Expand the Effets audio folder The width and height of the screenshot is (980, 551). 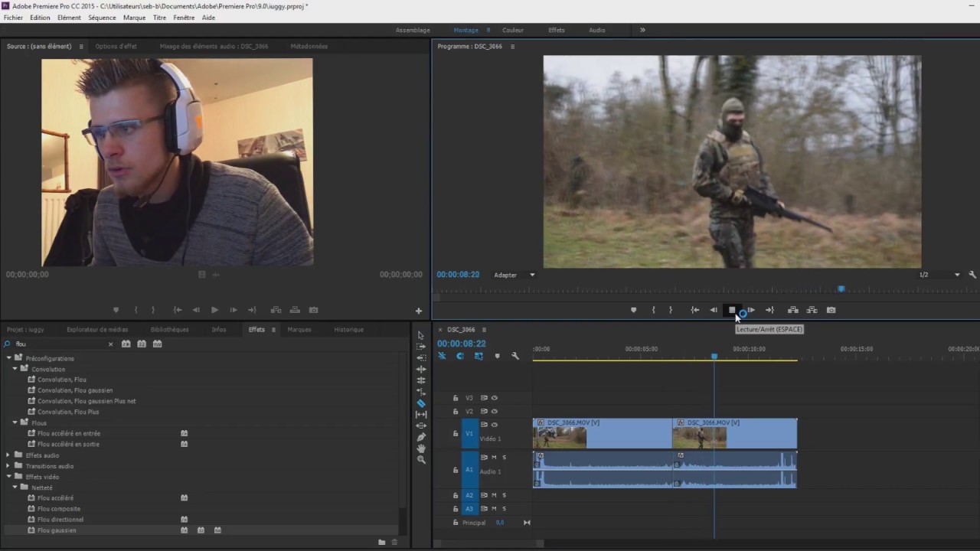(x=9, y=455)
